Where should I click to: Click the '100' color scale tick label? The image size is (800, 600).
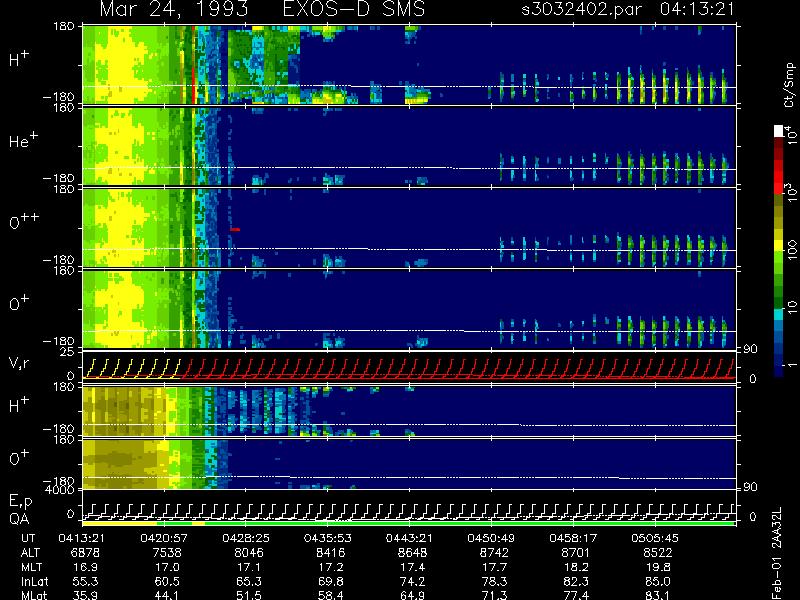(x=791, y=251)
